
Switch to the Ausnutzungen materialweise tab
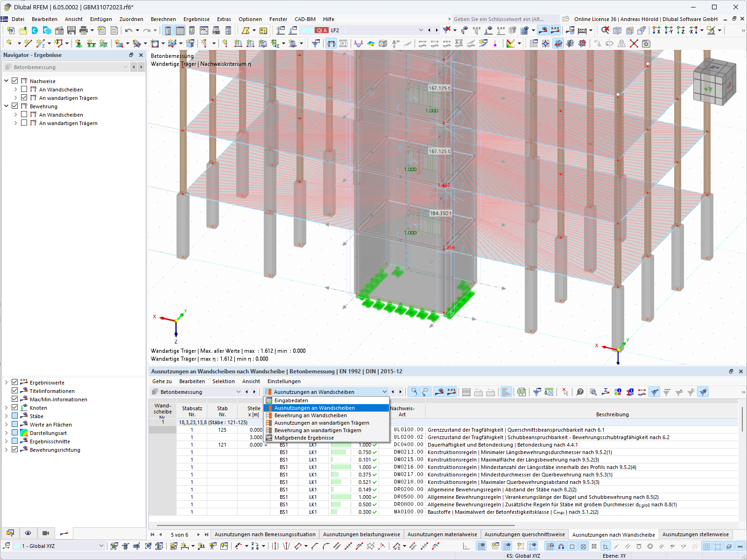(442, 534)
